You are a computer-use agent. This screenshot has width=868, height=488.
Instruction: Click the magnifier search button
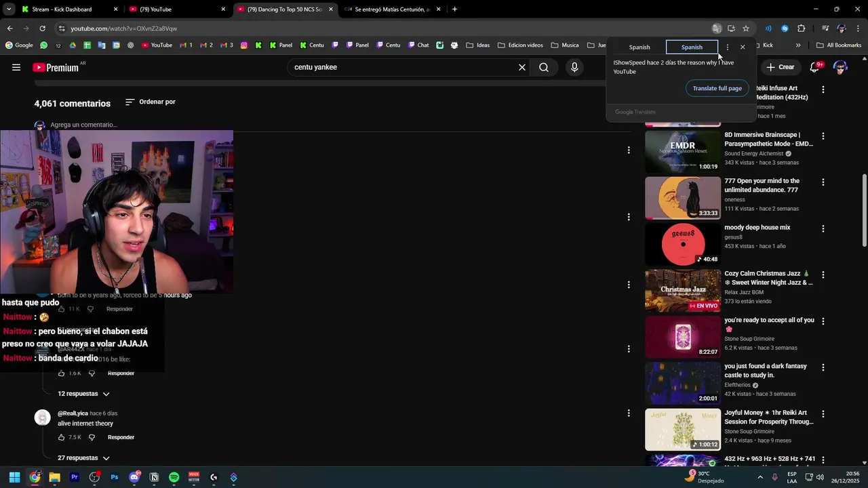point(544,67)
